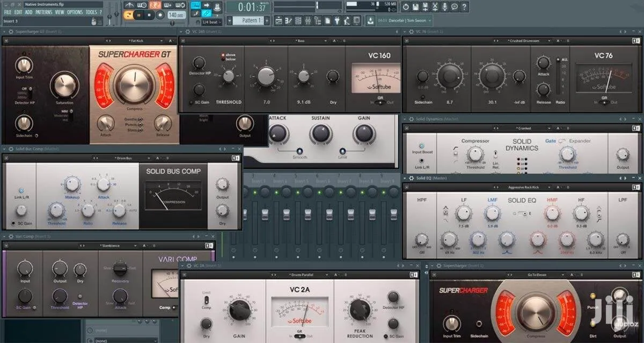Image resolution: width=644 pixels, height=343 pixels.
Task: Open the OPTIONS menu
Action: tap(74, 11)
